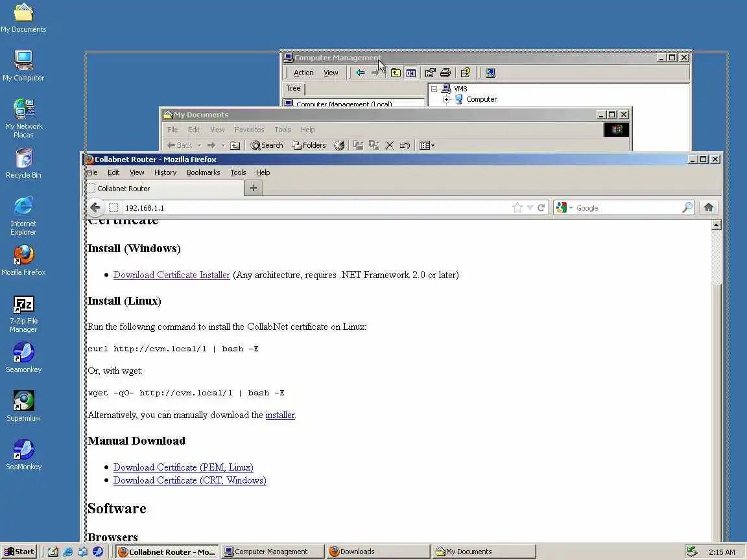
Task: Click back arrow in Computer Management toolbar
Action: click(360, 73)
